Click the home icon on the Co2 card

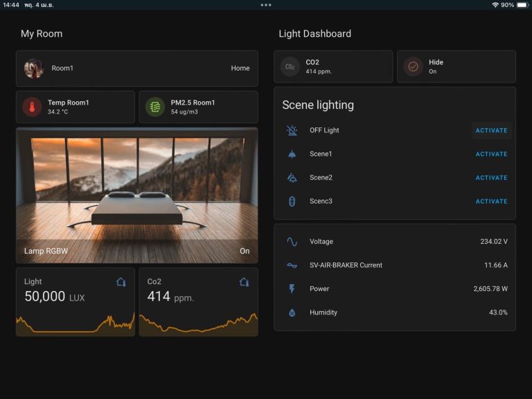(244, 282)
